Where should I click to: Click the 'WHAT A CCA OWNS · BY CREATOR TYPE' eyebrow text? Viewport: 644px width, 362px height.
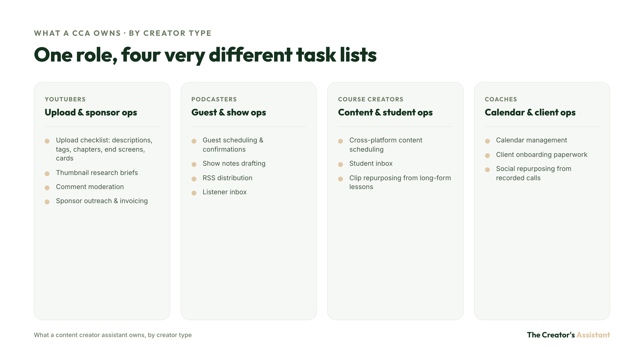[x=123, y=33]
